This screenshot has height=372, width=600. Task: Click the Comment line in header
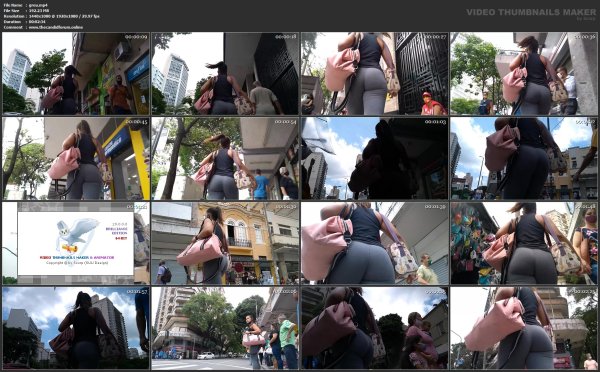[x=43, y=27]
